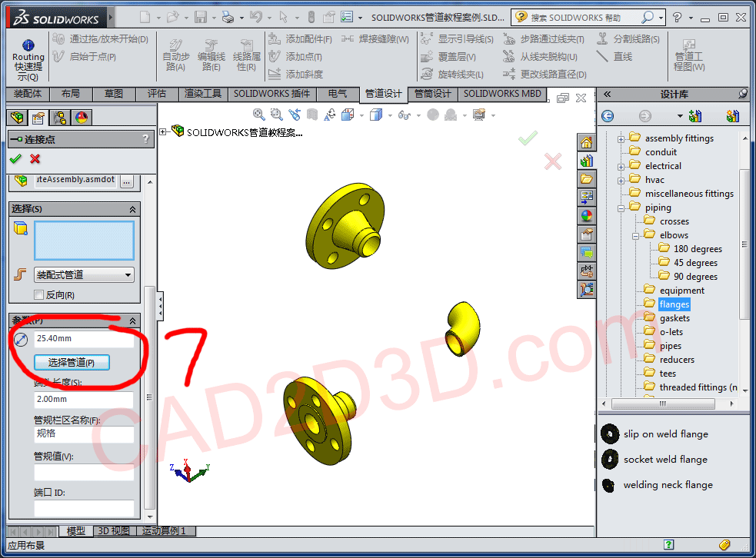Screen dimensions: 756x558
Task: Open the 90 degrees folder
Action: pos(695,277)
